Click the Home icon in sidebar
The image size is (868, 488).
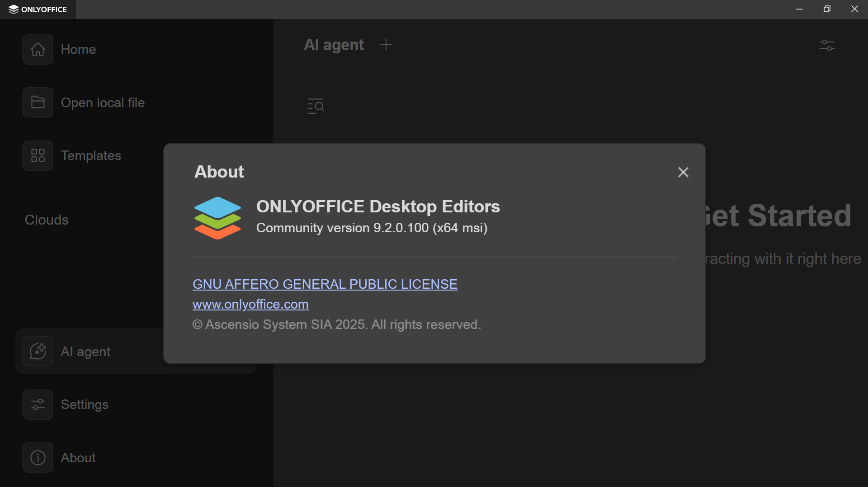[38, 49]
